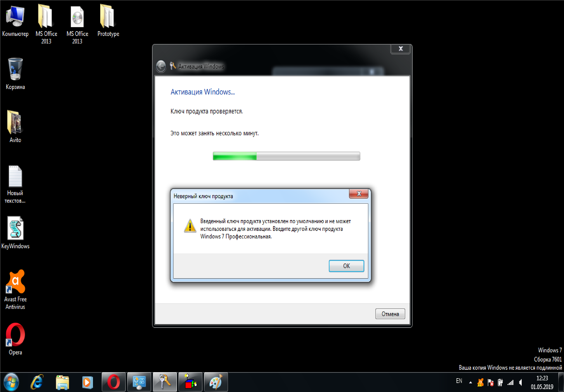
Task: Switch to Control Panel taskbar window
Action: point(139,382)
